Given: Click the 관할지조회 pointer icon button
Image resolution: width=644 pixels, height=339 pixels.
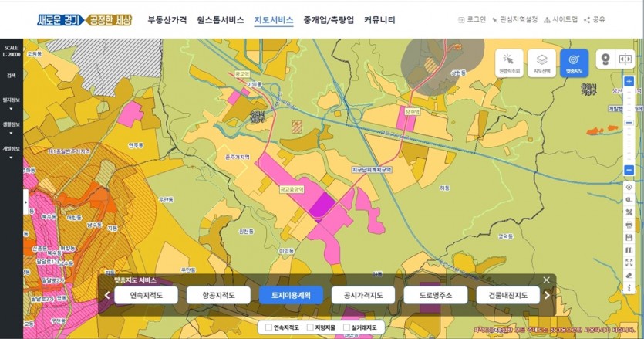Looking at the screenshot, I should pos(509,61).
